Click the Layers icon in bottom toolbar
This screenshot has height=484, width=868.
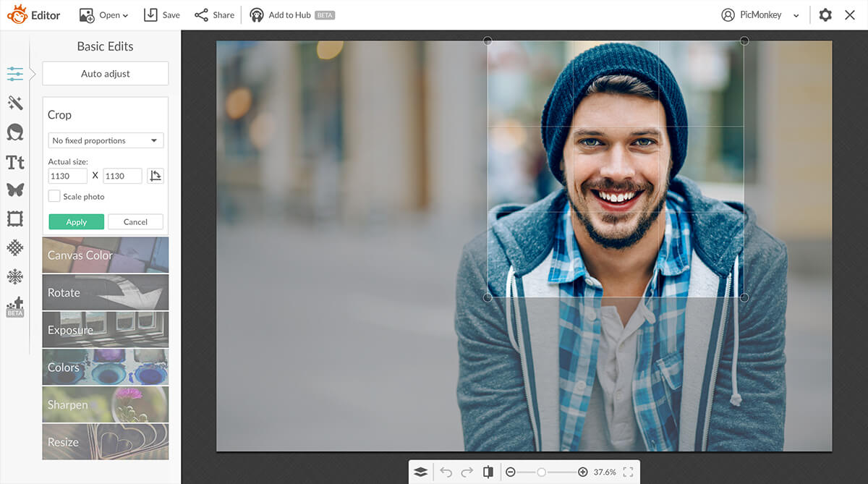click(420, 471)
